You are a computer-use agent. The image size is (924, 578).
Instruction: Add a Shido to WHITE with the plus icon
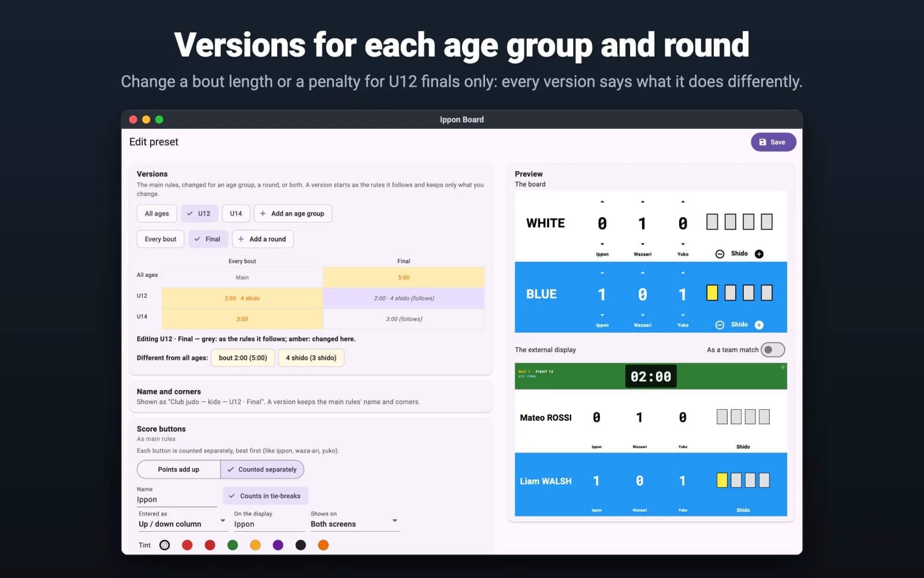pos(759,254)
